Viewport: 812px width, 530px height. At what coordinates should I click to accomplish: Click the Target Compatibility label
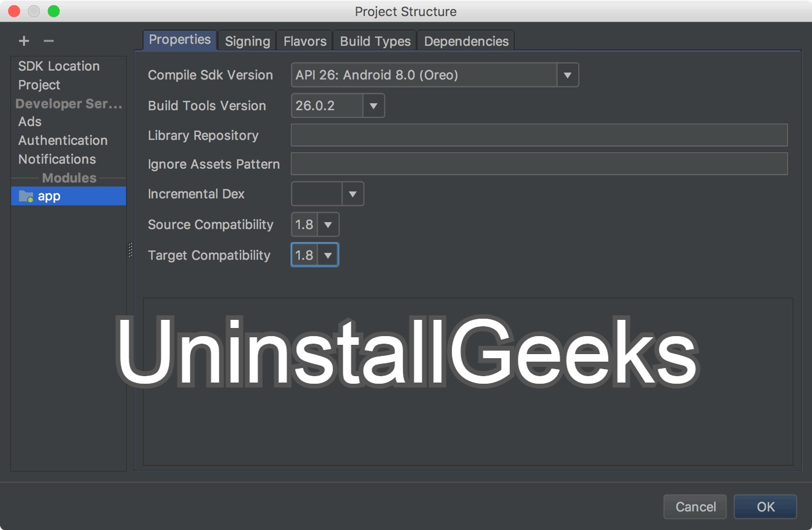point(209,255)
